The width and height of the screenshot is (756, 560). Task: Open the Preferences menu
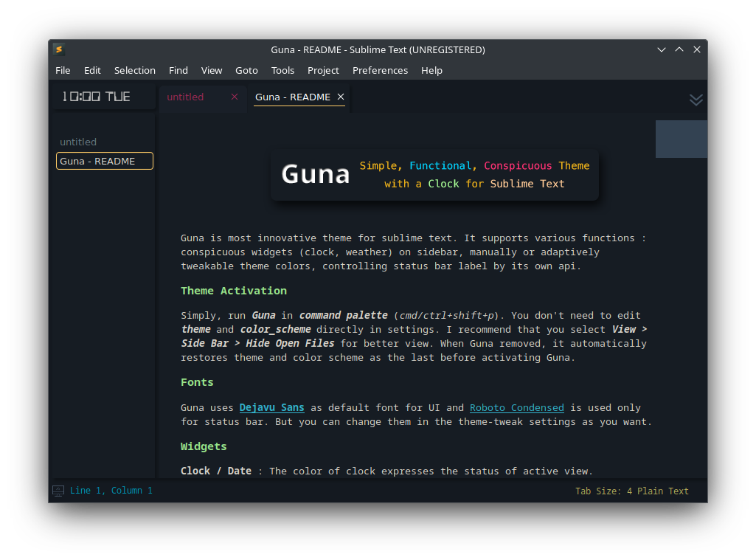(380, 70)
